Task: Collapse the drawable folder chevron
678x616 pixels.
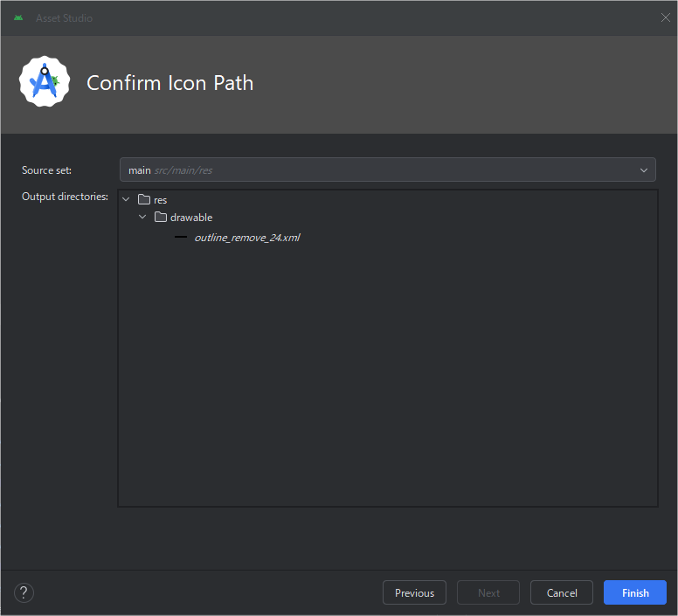Action: coord(142,217)
